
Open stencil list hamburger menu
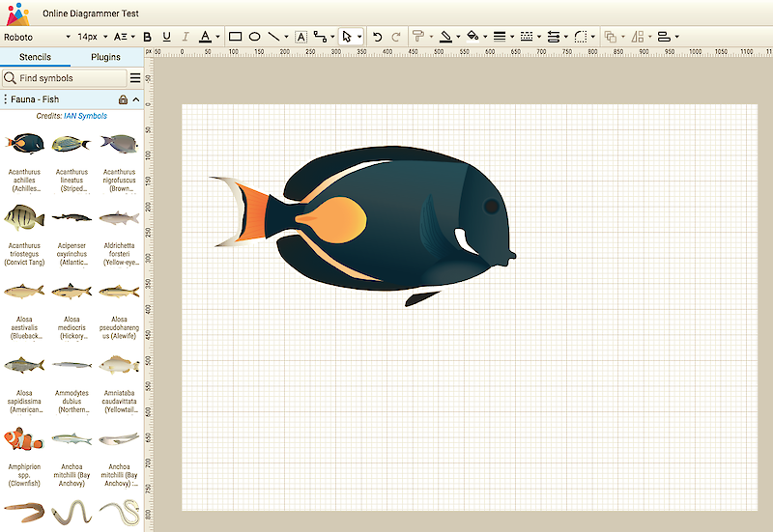[135, 78]
